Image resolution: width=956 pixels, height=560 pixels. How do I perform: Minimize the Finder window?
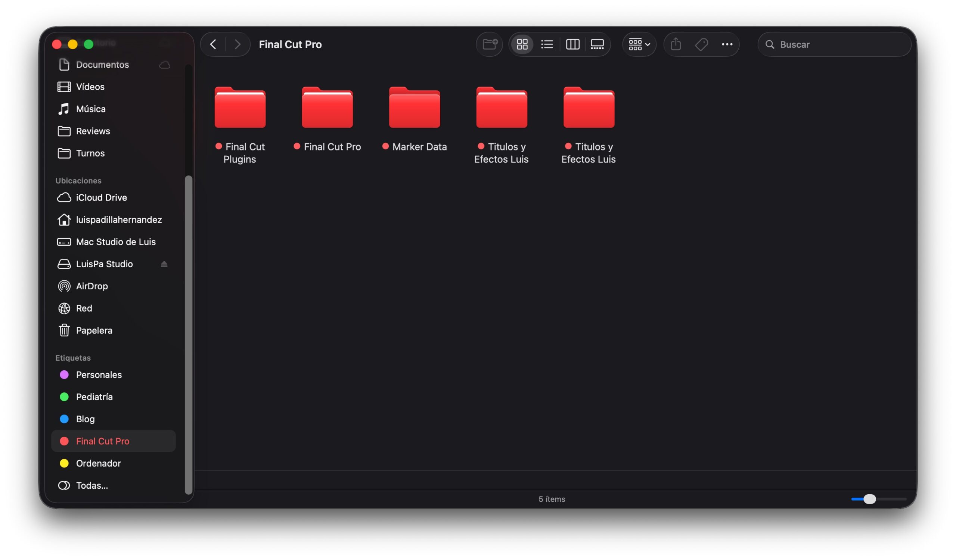pyautogui.click(x=72, y=44)
